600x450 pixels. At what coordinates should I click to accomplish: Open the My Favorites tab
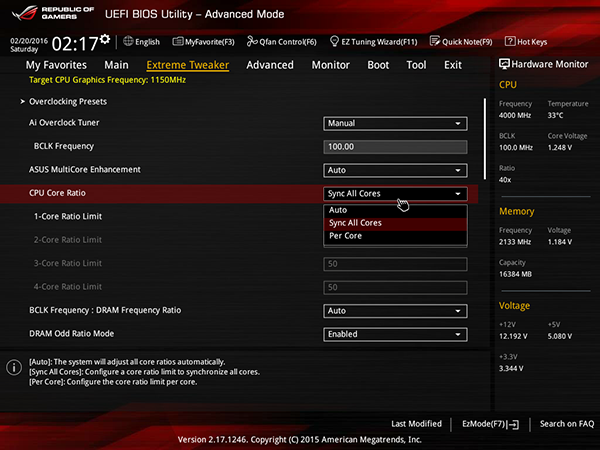(56, 65)
